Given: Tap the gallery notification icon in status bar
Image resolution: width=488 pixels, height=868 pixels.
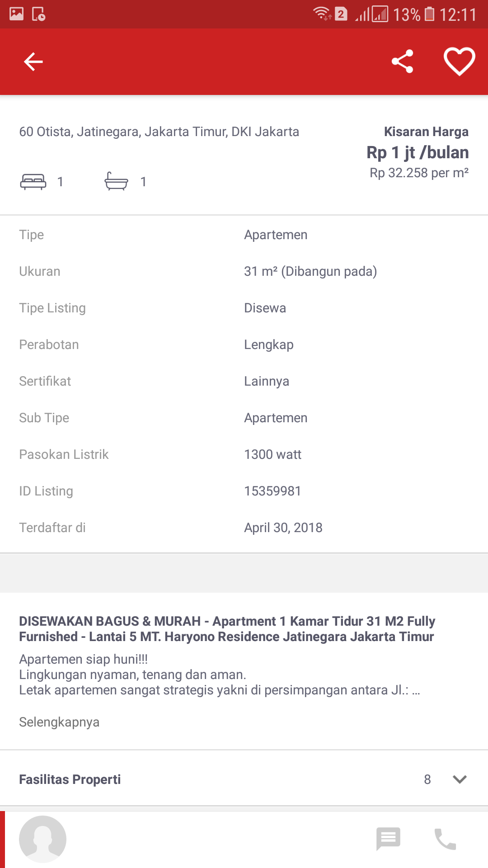Looking at the screenshot, I should coord(17,14).
